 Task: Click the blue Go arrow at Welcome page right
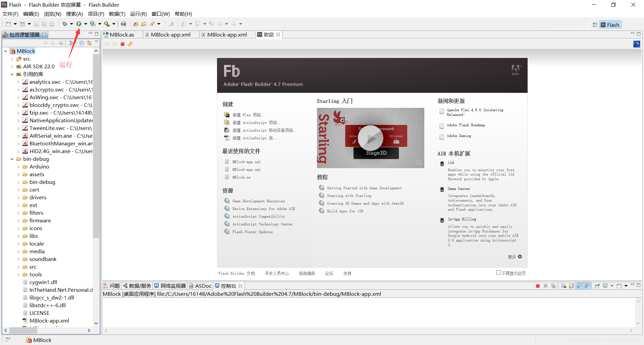click(x=637, y=44)
